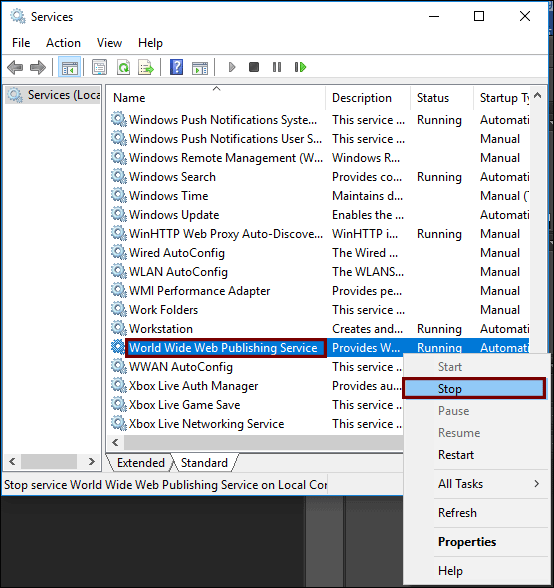Screen dimensions: 554x588
Task: Select the Windows Time service name
Action: pyautogui.click(x=168, y=195)
